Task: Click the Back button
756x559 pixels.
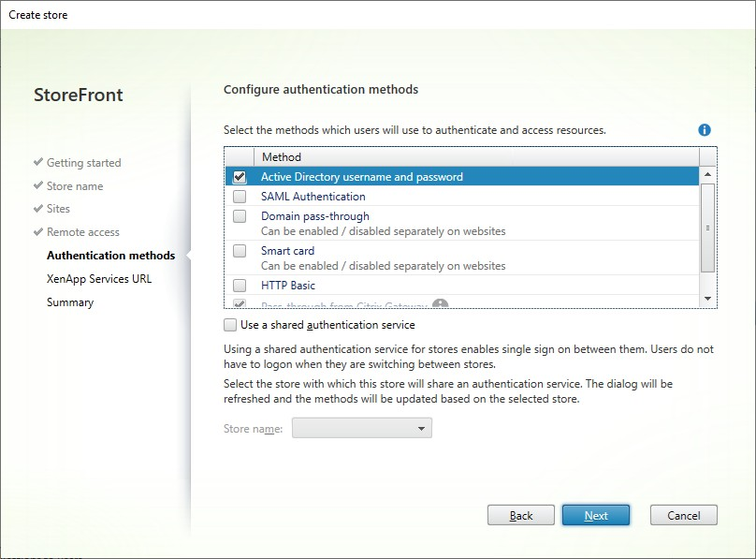Action: 520,515
